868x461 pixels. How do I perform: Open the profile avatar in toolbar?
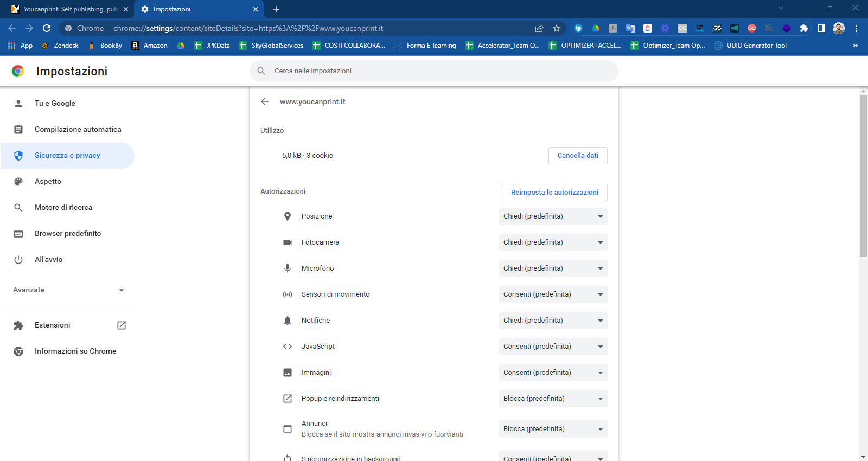tap(839, 28)
